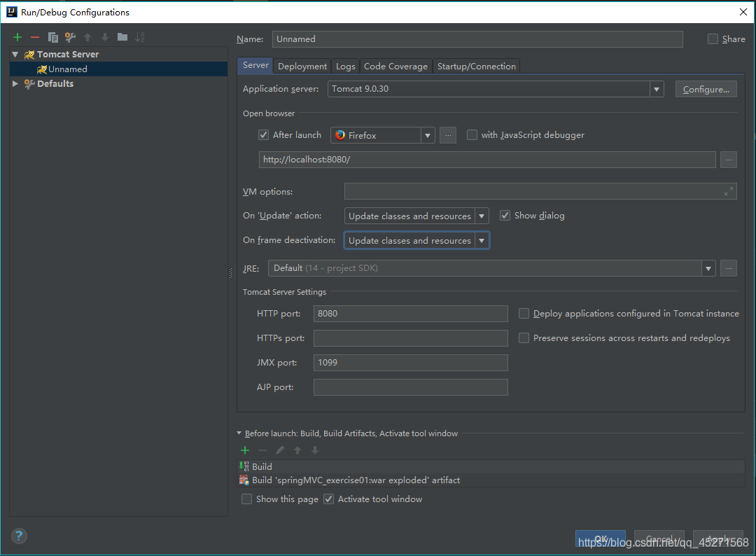Screen dimensions: 756x556
Task: Click green plus under Before launch section
Action: (x=245, y=450)
